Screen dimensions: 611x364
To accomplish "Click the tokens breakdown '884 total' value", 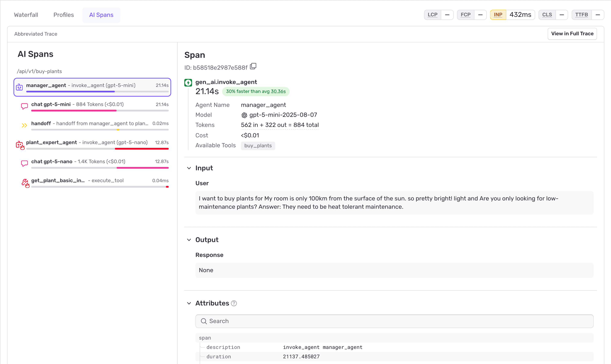I will tap(306, 125).
